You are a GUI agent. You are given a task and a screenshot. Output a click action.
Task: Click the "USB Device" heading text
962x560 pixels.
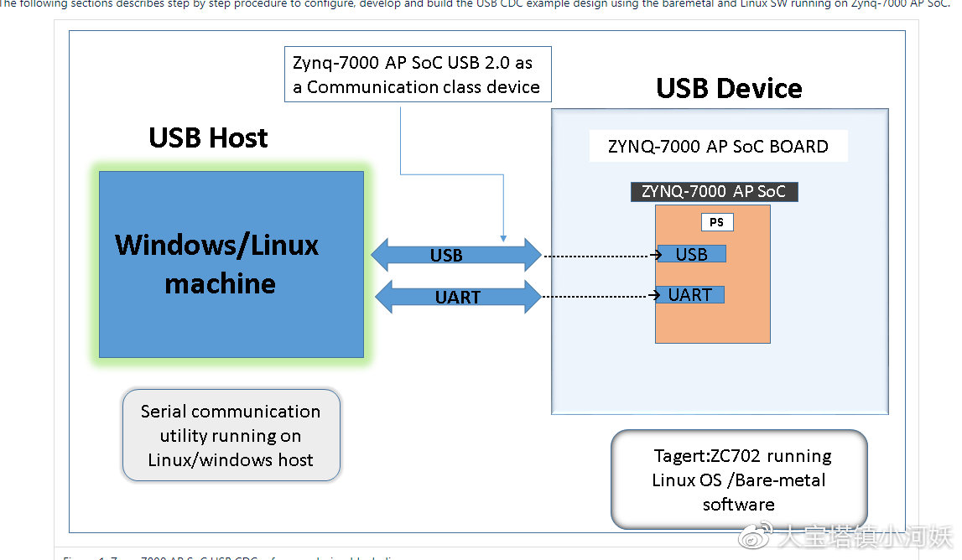(729, 88)
